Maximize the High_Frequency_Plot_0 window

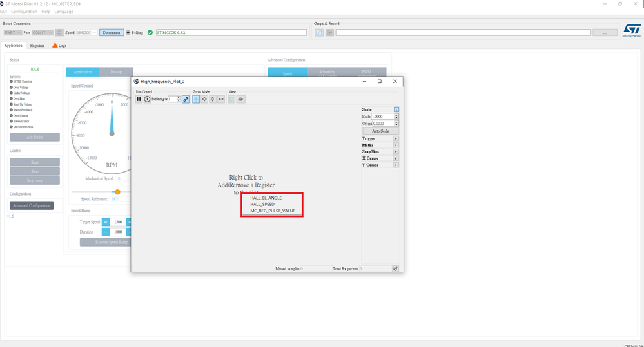(x=380, y=81)
